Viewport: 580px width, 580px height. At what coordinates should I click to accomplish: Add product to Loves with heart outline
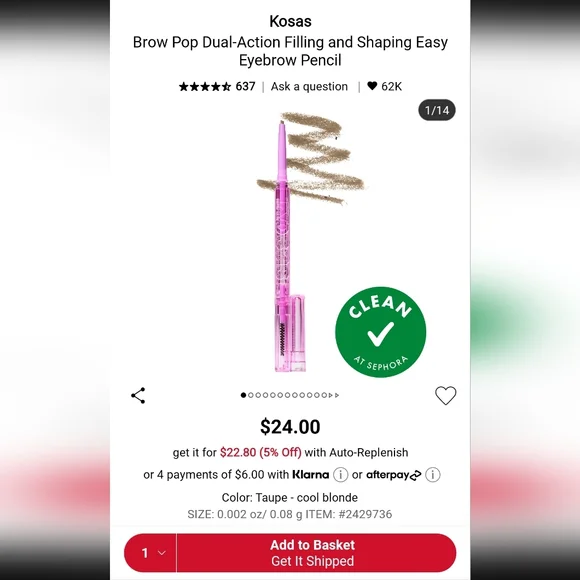tap(445, 395)
